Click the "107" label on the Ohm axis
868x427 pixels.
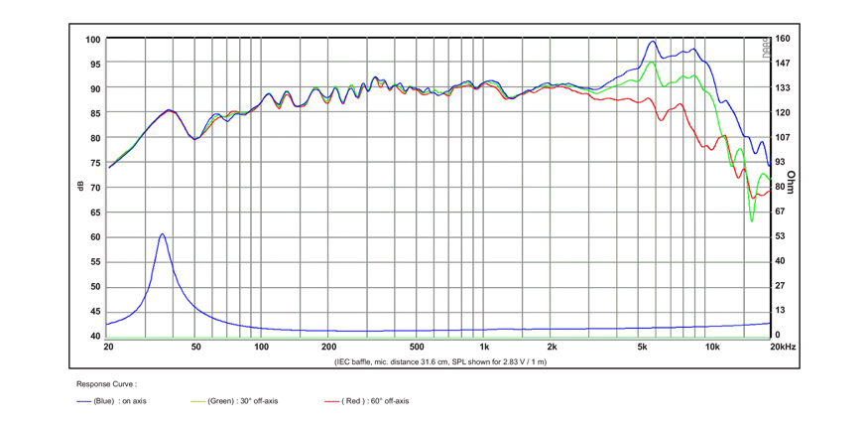[x=781, y=137]
